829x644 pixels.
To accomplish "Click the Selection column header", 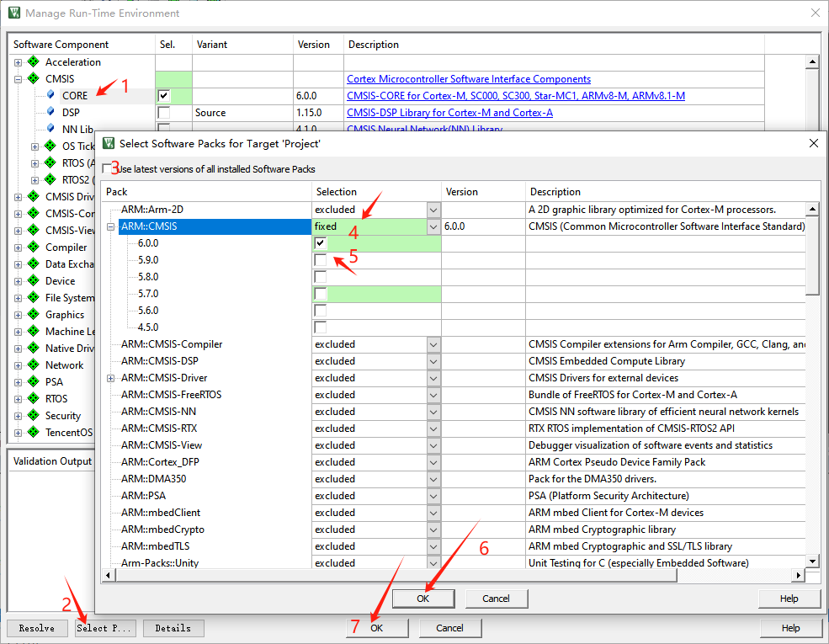I will (376, 191).
